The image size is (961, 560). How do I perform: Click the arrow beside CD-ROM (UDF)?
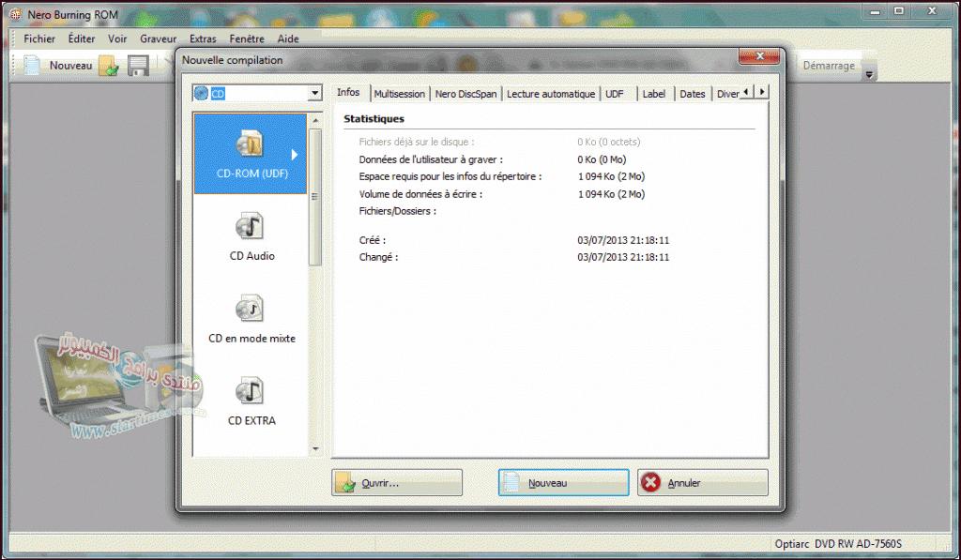pyautogui.click(x=294, y=155)
